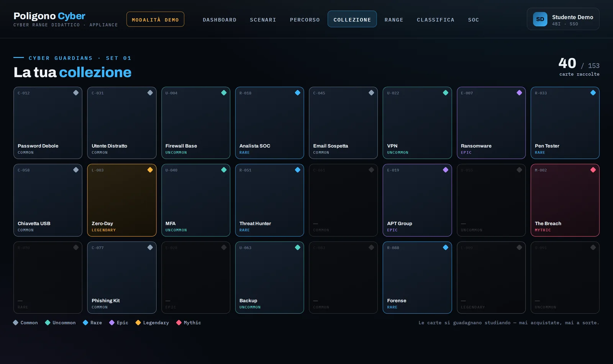Click the 'U-022' card code
Image resolution: width=613 pixels, height=364 pixels.
(393, 93)
